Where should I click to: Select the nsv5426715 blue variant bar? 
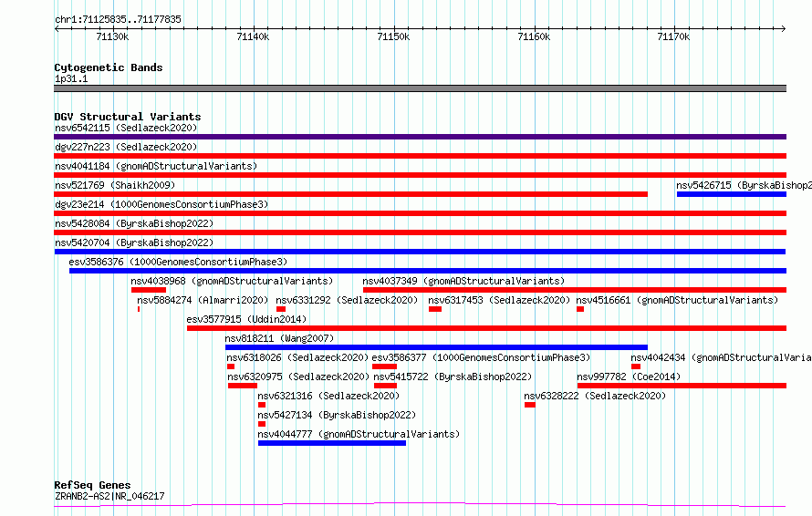point(731,194)
